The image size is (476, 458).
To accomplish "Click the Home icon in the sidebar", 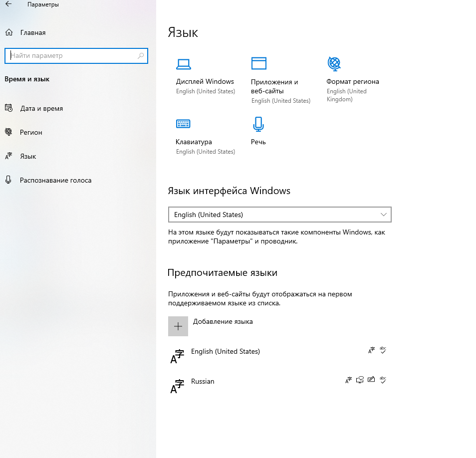I will tap(8, 32).
